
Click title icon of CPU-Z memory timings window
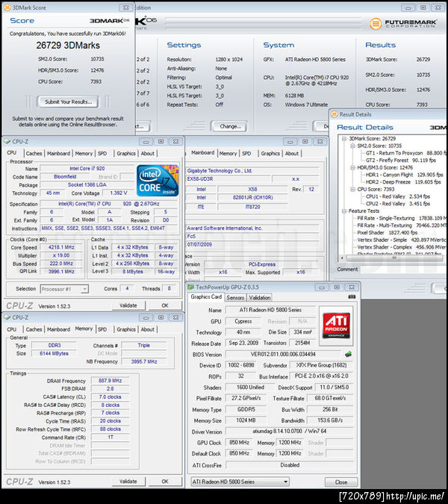[x=7, y=317]
